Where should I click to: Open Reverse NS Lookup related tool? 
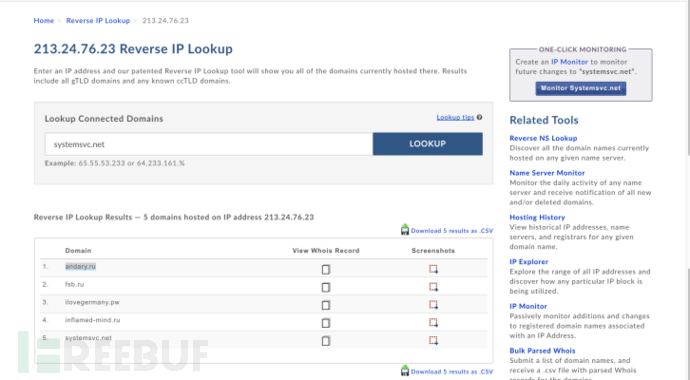543,138
